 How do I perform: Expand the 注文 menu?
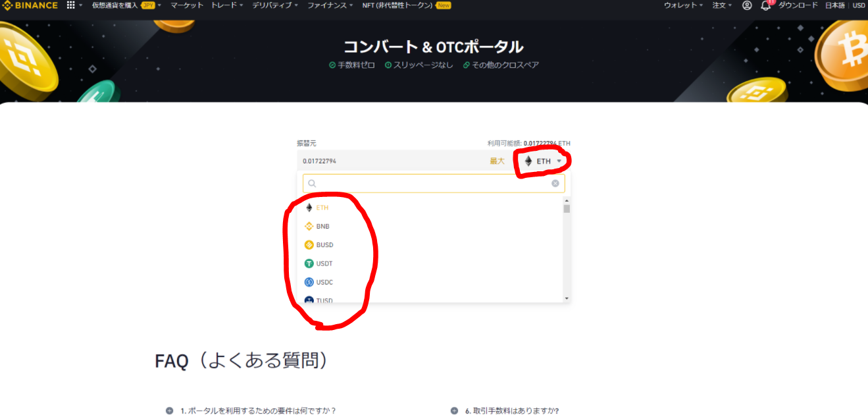coord(722,5)
